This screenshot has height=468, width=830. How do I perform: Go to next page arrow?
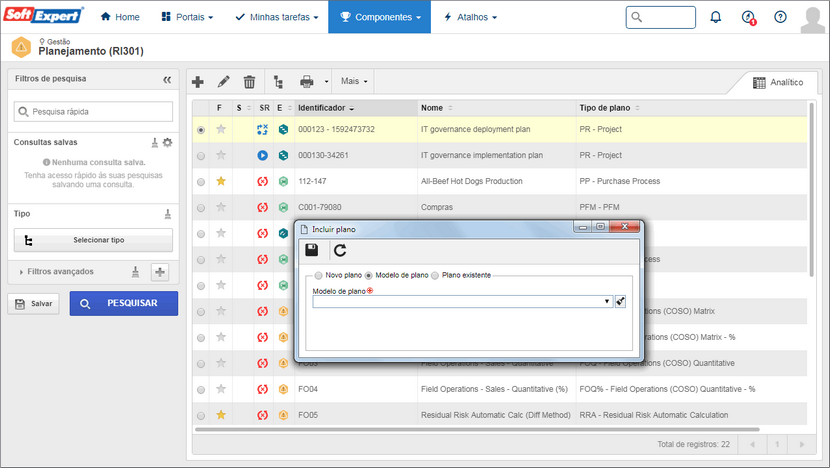802,444
